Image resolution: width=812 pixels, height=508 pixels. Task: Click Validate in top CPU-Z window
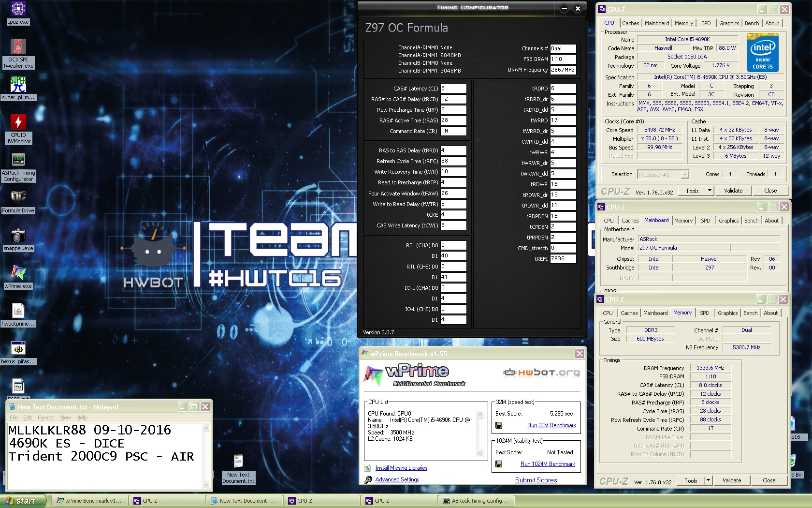point(733,191)
